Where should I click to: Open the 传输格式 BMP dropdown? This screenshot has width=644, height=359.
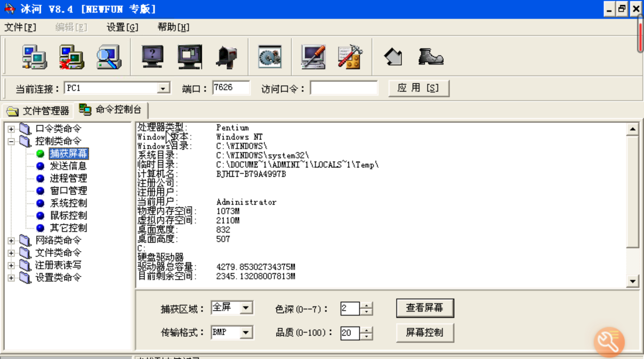246,333
